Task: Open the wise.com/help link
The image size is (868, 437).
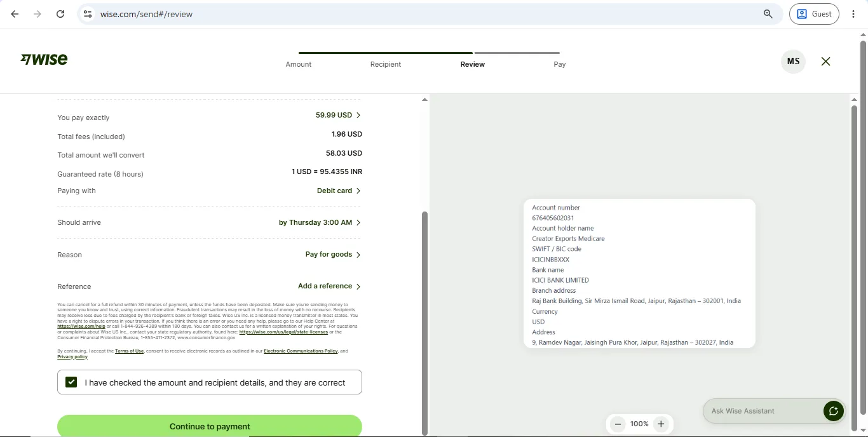Action: tap(81, 326)
